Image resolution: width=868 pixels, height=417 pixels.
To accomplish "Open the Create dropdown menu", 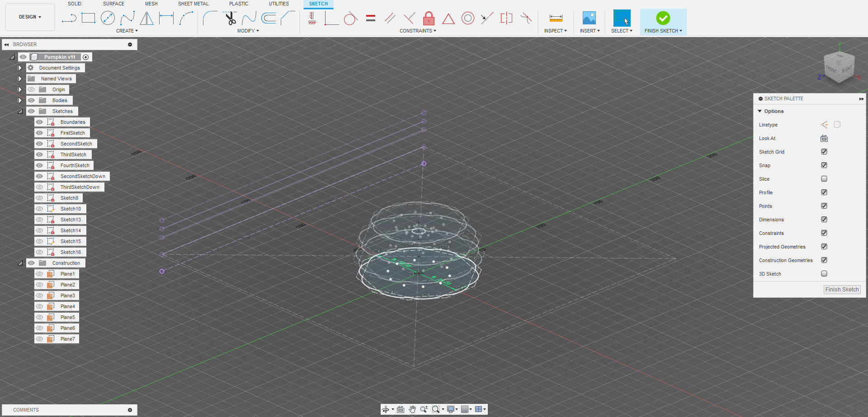I will [127, 31].
